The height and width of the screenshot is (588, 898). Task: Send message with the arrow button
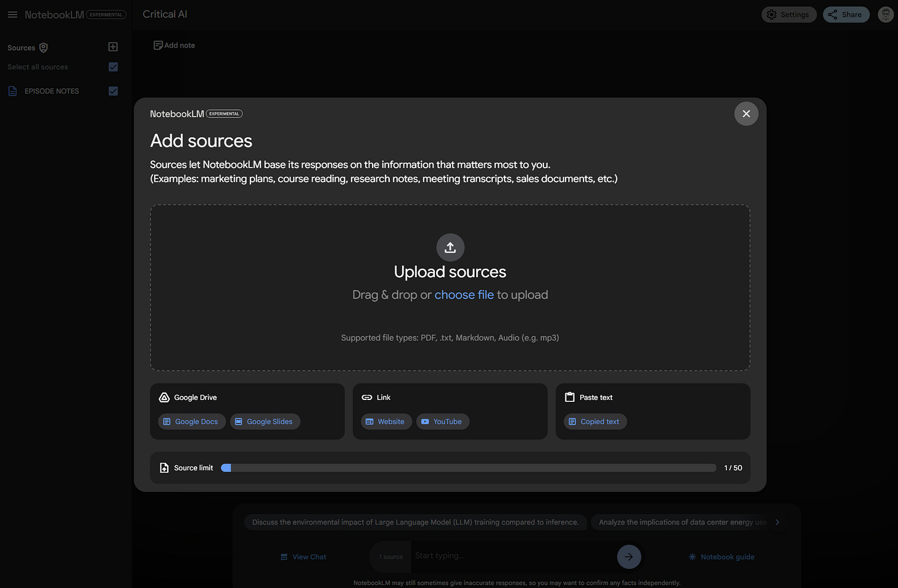(629, 557)
